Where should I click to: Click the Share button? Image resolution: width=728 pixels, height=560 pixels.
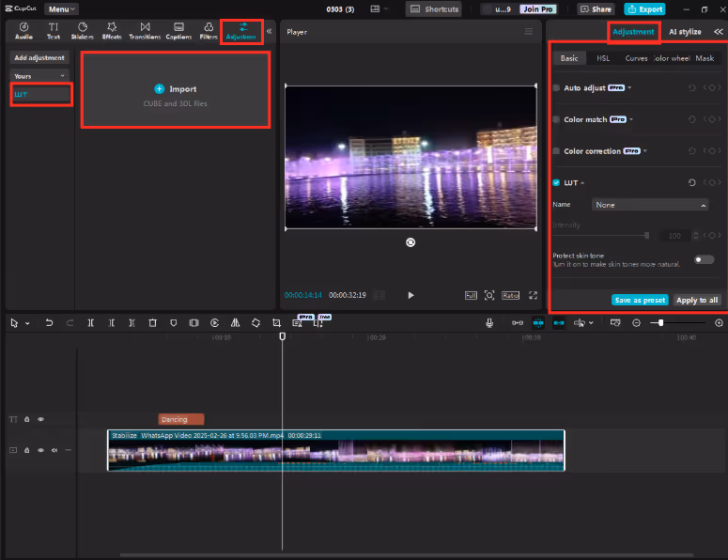click(x=596, y=8)
